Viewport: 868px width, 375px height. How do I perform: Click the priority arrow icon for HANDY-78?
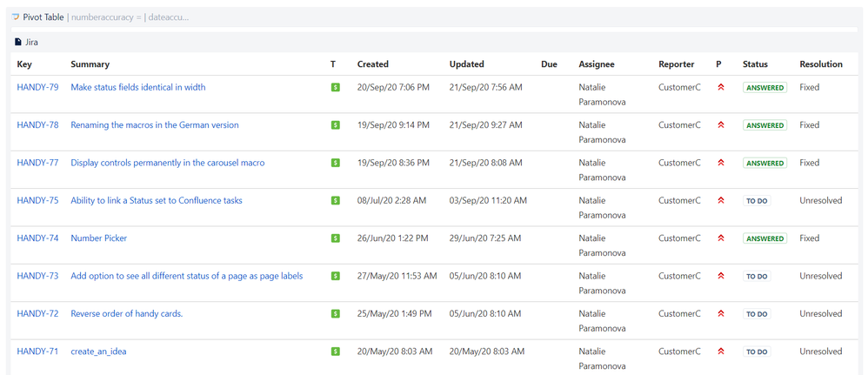(x=720, y=125)
